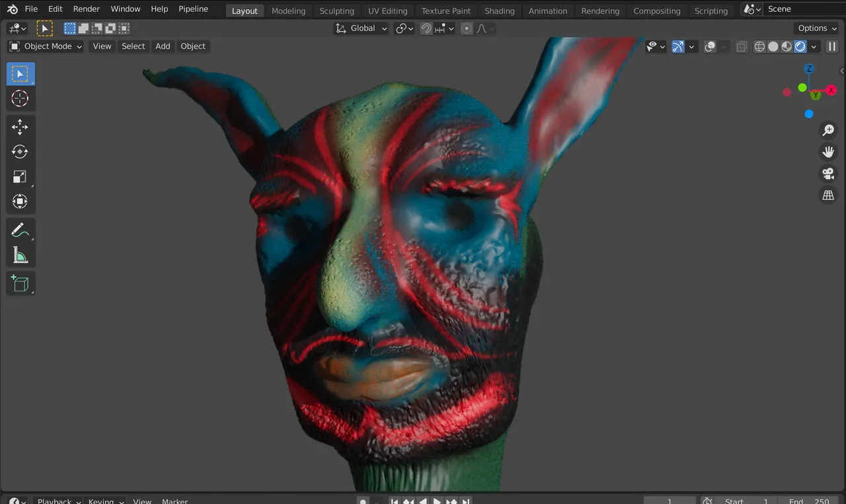Toggle viewport gizmos display

678,46
